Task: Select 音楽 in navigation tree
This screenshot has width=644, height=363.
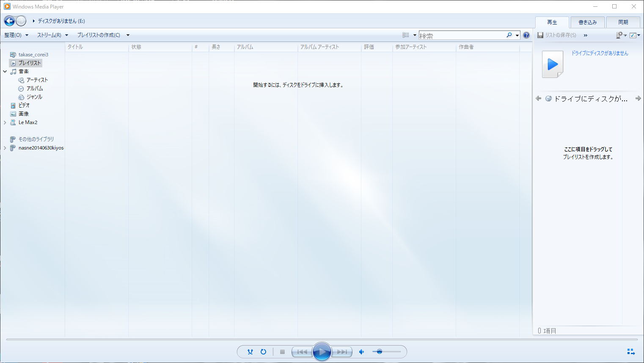Action: pos(19,72)
